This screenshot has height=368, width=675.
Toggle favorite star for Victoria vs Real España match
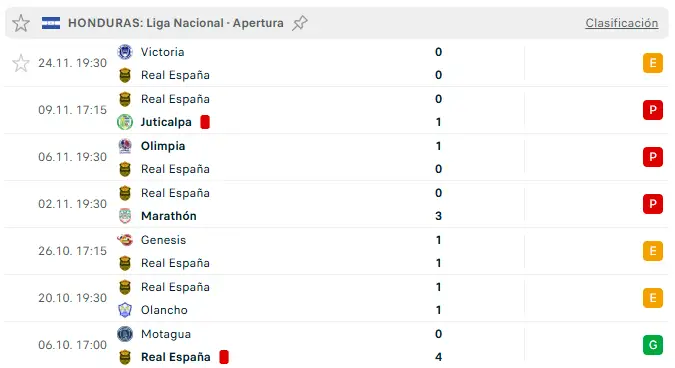[x=21, y=63]
